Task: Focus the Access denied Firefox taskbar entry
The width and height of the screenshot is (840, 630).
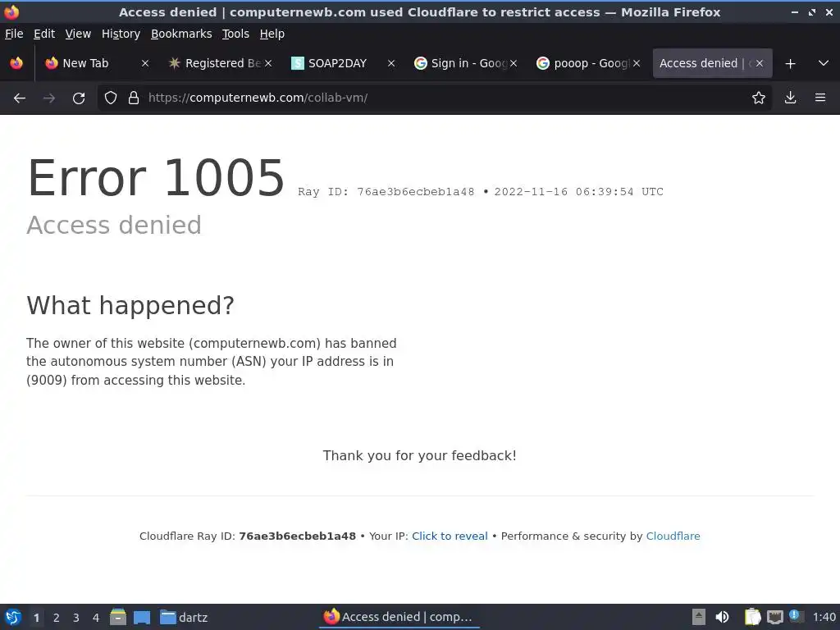Action: tap(399, 617)
